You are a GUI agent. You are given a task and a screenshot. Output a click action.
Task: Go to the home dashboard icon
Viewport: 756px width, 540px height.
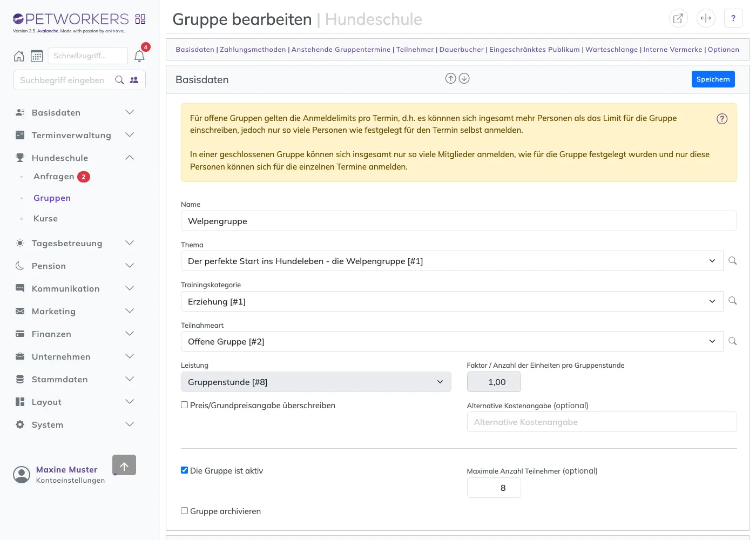click(19, 56)
